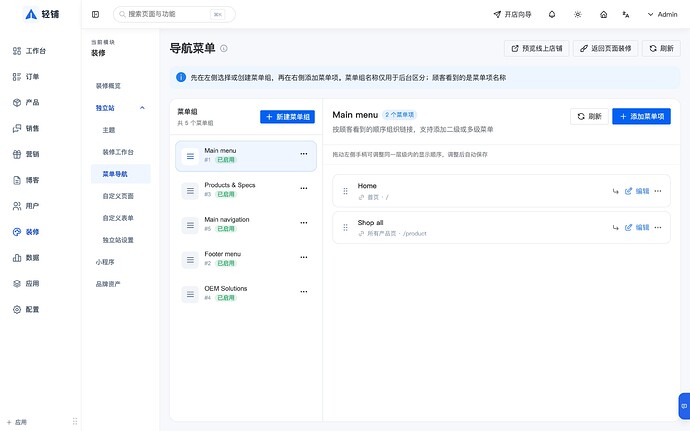
Task: Click drag handle icon of Products & Specs group
Action: tap(190, 191)
